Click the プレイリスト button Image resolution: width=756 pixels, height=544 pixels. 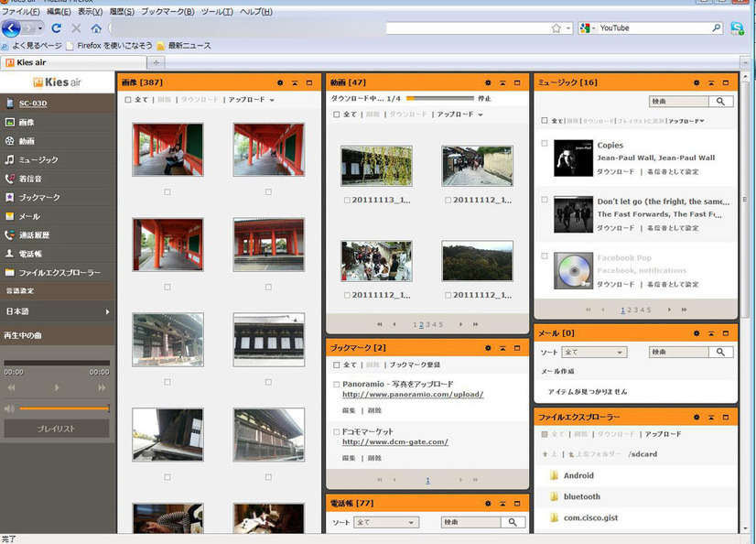click(57, 429)
